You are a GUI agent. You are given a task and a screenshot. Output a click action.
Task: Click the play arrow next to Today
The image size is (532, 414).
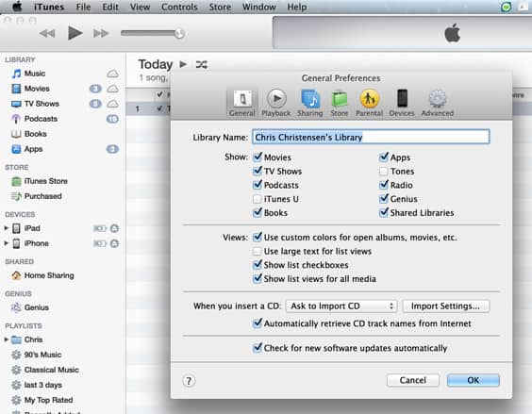tap(183, 64)
